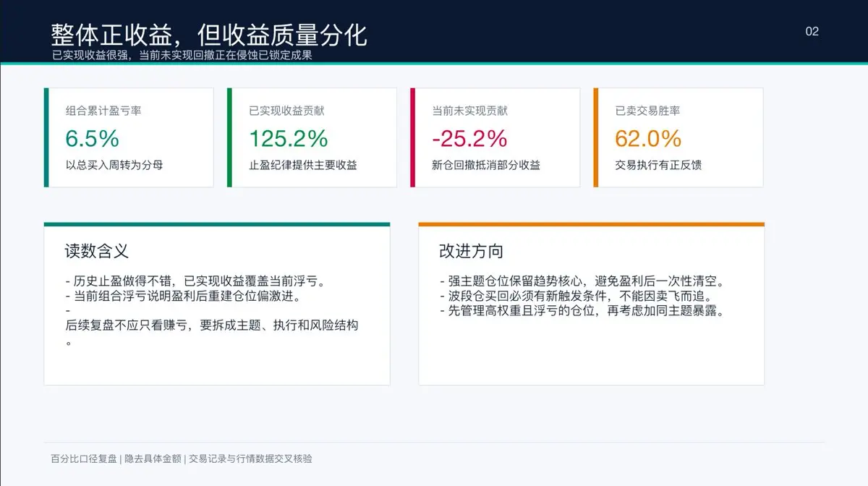Image resolution: width=868 pixels, height=486 pixels.
Task: Select the 已卖交易胜率 card label
Action: click(647, 111)
